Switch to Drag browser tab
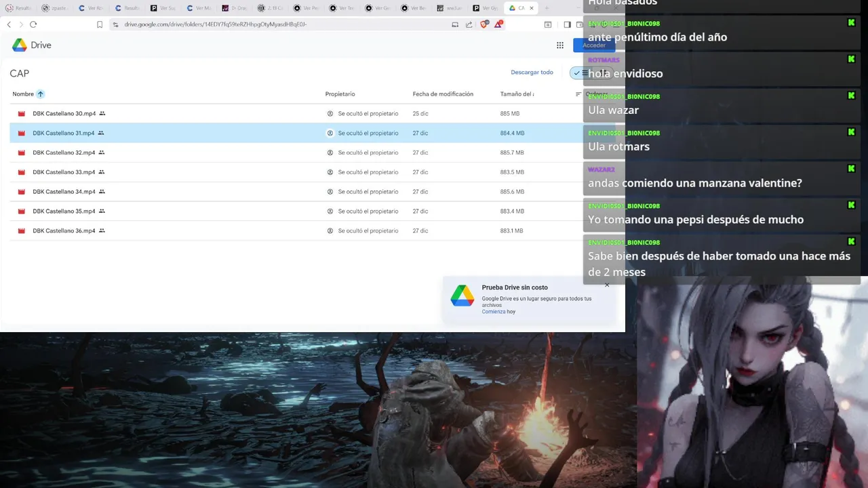868x488 pixels. tap(235, 8)
